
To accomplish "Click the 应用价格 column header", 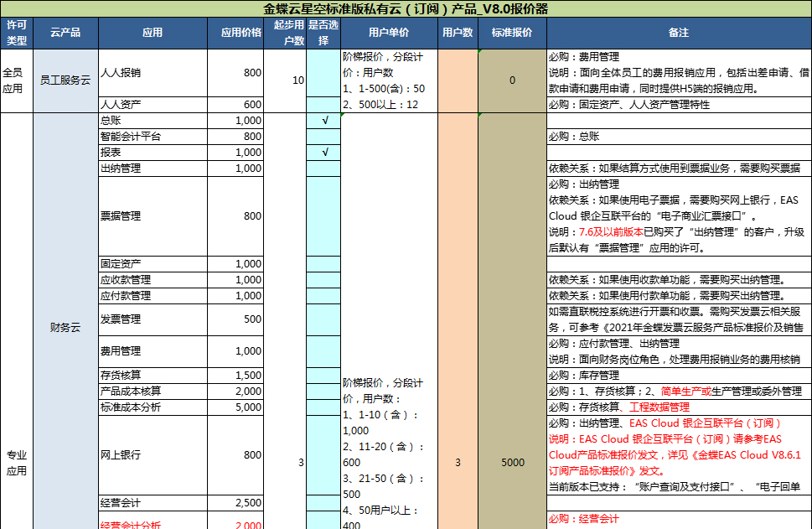I will click(235, 33).
